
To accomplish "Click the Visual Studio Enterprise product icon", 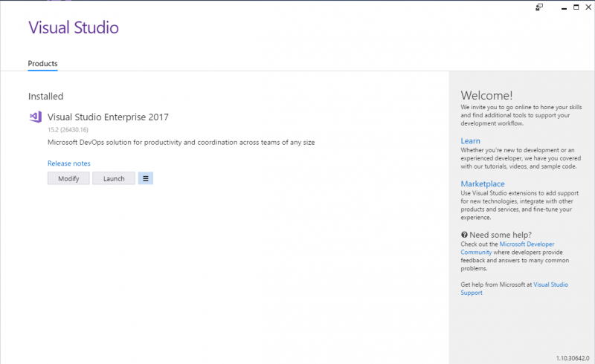I will (36, 117).
